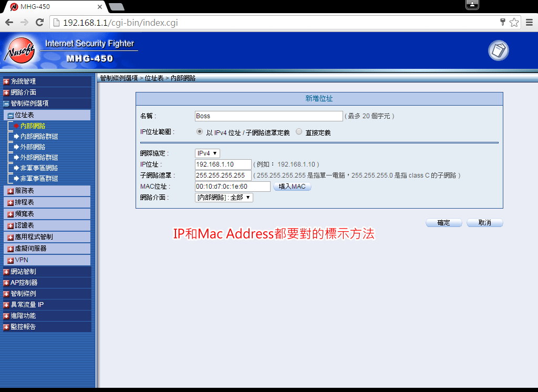Click the browser forward arrow

pos(24,22)
